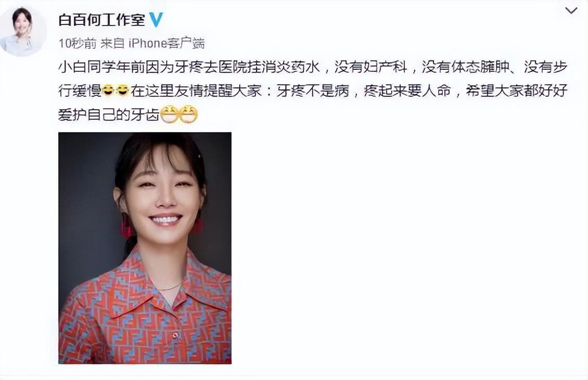The image size is (588, 380).
Task: Open the post options chevron menu
Action: tap(571, 10)
